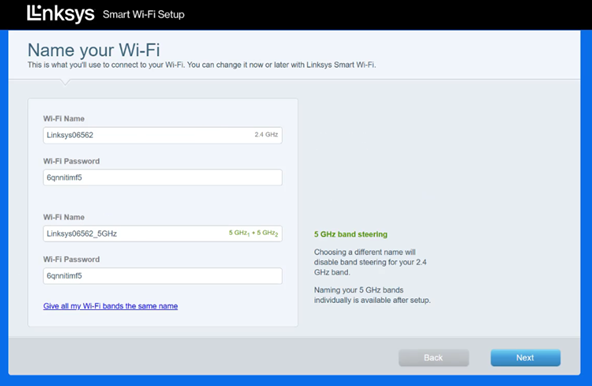Open Give all my Wi-Fi bands the same name link
The height and width of the screenshot is (386, 592).
(x=110, y=306)
